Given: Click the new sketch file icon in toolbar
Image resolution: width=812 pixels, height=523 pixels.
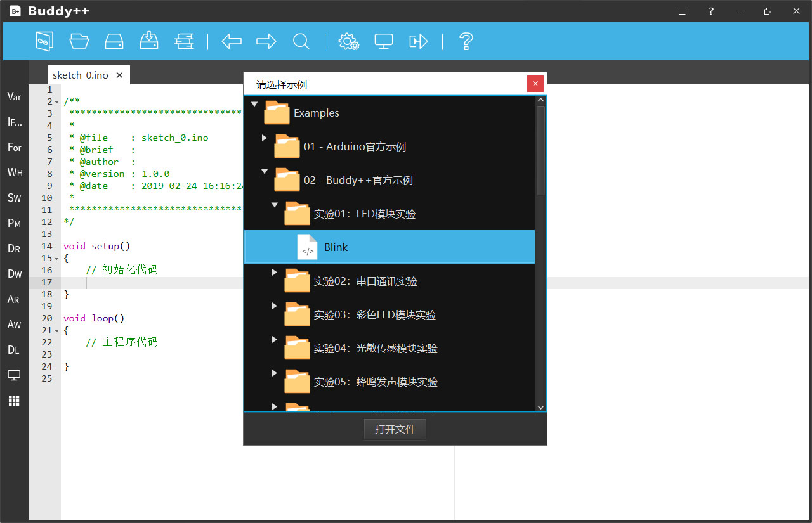Looking at the screenshot, I should (44, 41).
